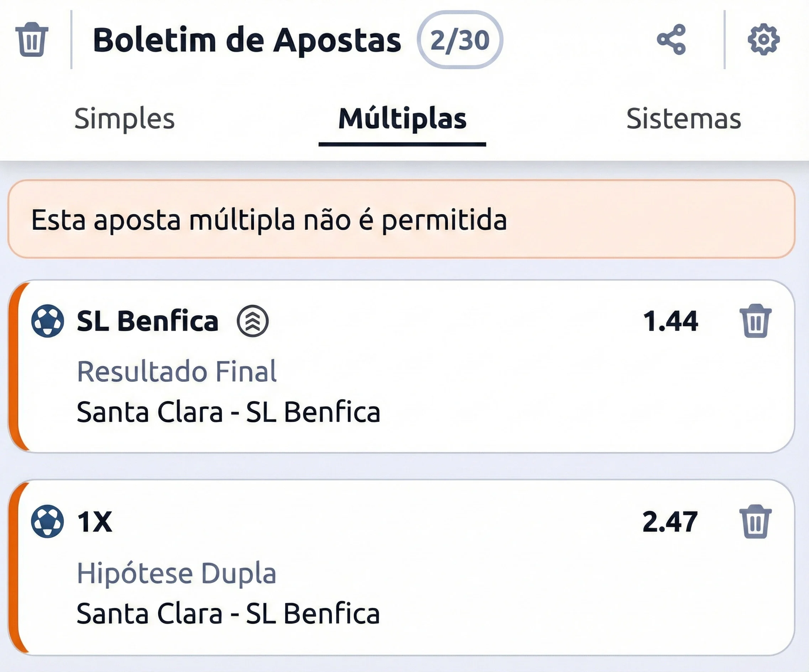
Task: Switch to the Simples tab
Action: click(124, 119)
